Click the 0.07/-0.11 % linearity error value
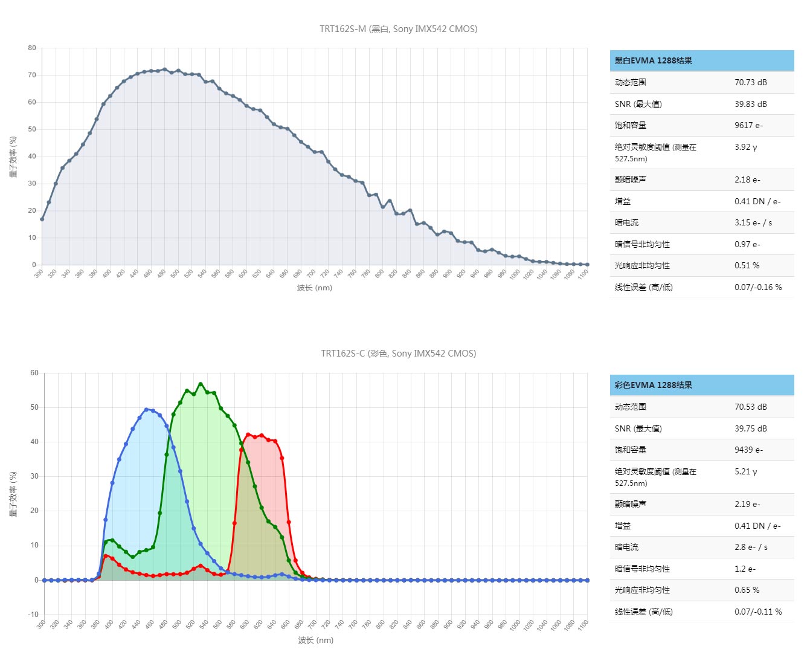Viewport: 810px width, 672px height. click(x=757, y=612)
